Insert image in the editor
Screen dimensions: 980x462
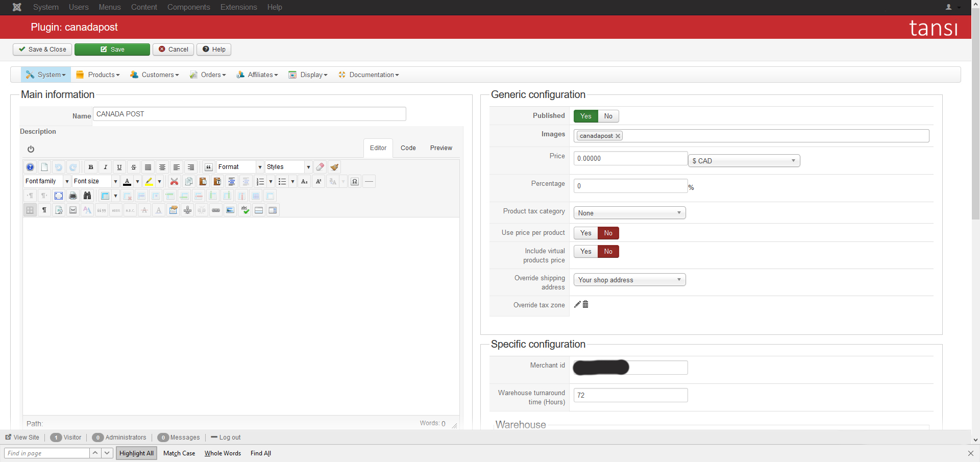pyautogui.click(x=231, y=210)
